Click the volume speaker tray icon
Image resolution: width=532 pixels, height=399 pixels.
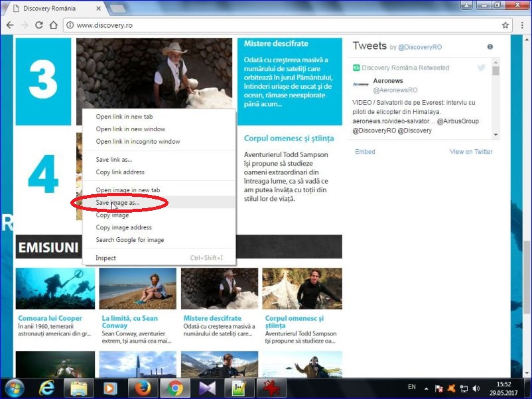tap(476, 388)
